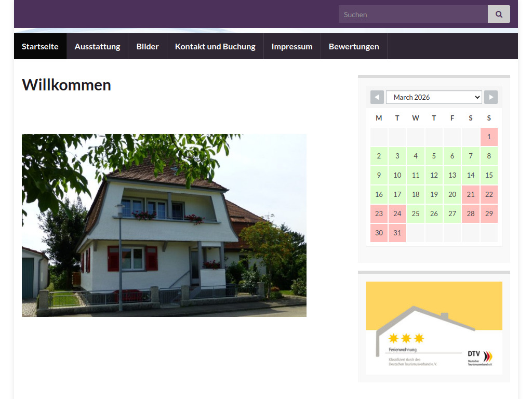Select the green available date 15 in the calendar
Viewport: 532px width, 399px height.
[489, 175]
